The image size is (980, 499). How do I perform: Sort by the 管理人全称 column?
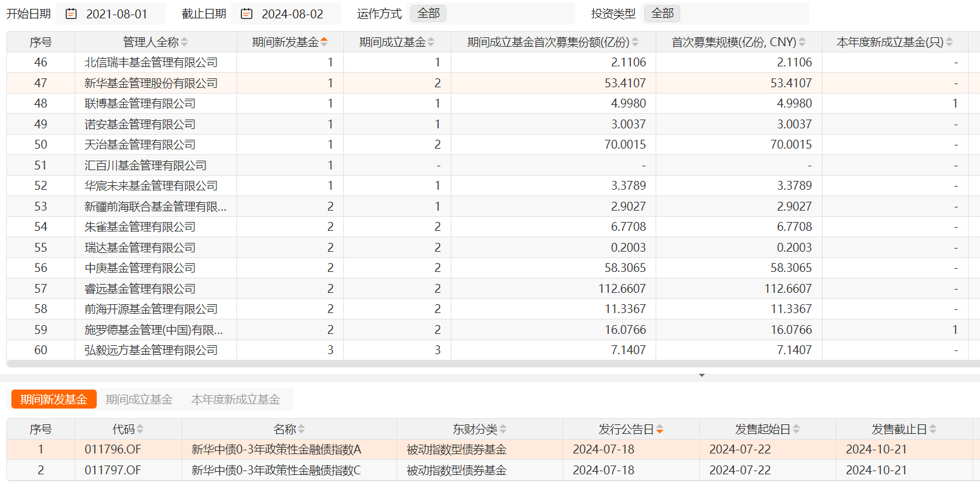click(x=183, y=41)
